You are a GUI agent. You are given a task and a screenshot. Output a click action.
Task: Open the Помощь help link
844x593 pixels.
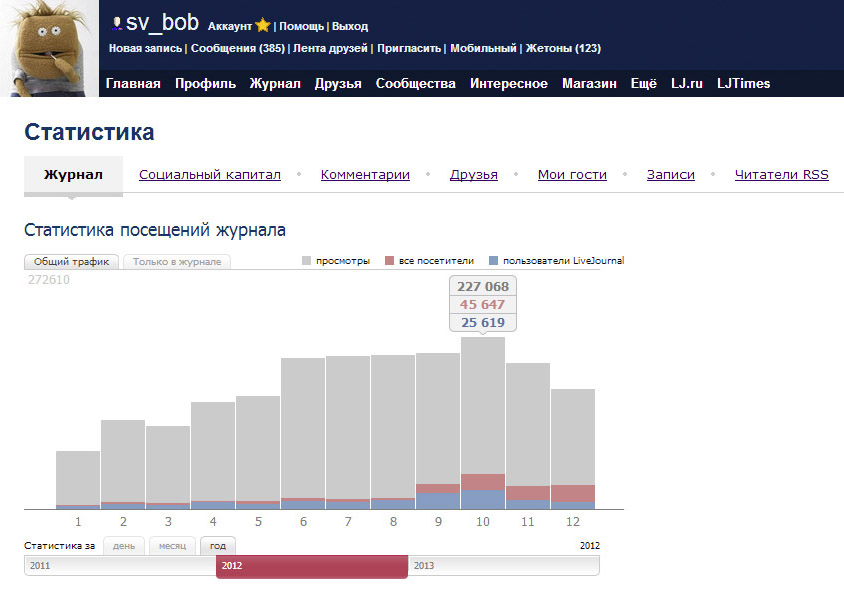click(301, 26)
